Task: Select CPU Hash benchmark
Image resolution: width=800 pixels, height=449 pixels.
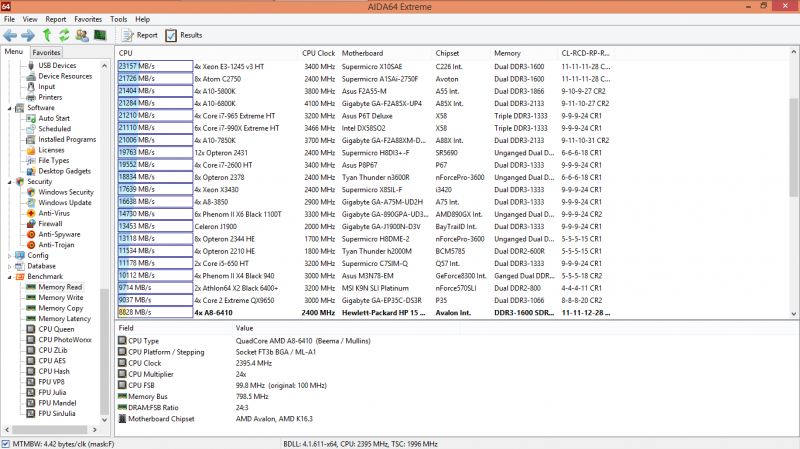Action: pyautogui.click(x=54, y=371)
